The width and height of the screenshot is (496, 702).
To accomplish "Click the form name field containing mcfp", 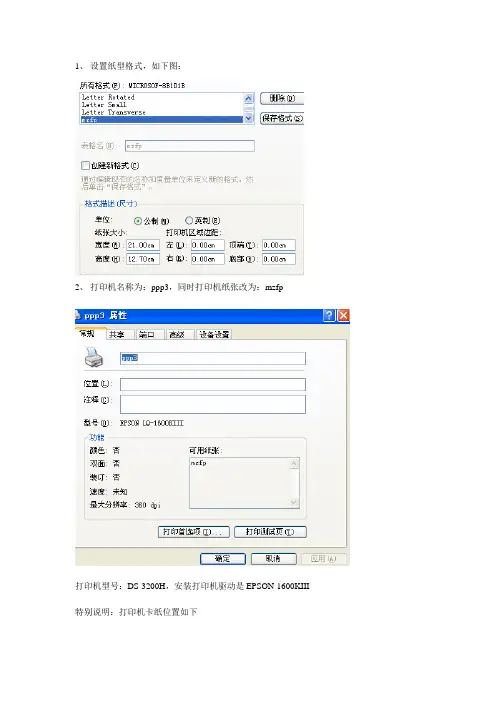I will click(190, 146).
